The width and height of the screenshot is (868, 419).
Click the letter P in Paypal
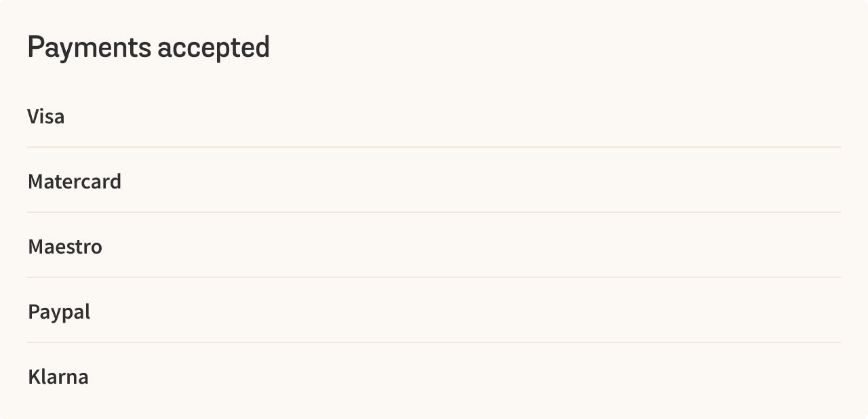[34, 312]
